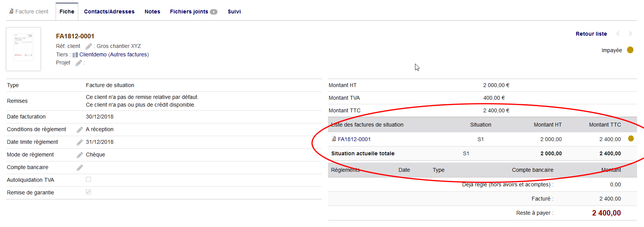Open the Suivi tab
Image resolution: width=644 pixels, height=227 pixels.
234,12
